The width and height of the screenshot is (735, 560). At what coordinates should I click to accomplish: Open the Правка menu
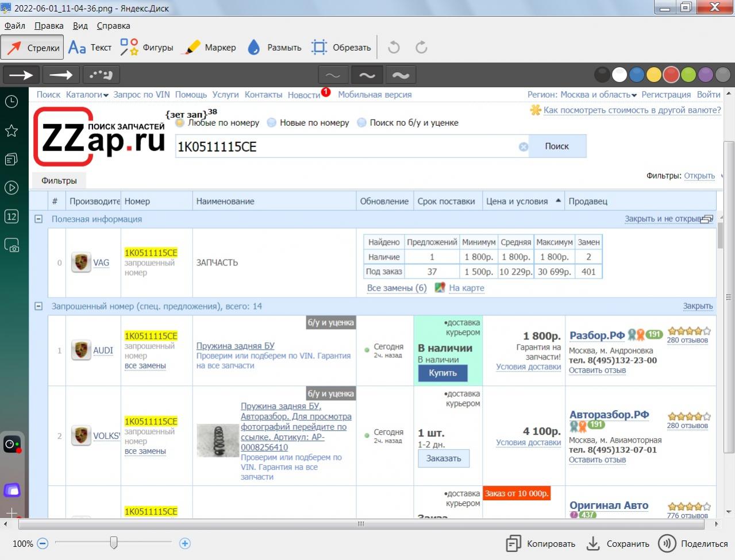(x=49, y=26)
